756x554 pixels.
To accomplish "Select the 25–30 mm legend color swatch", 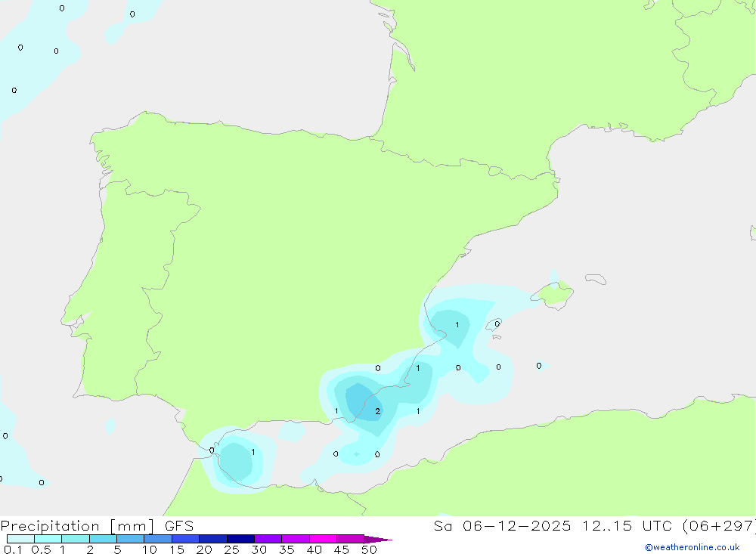I will [240, 539].
